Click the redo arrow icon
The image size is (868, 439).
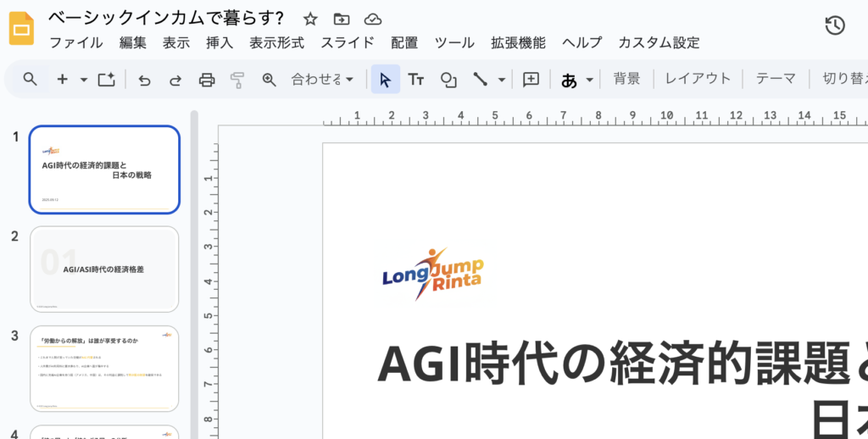click(175, 80)
